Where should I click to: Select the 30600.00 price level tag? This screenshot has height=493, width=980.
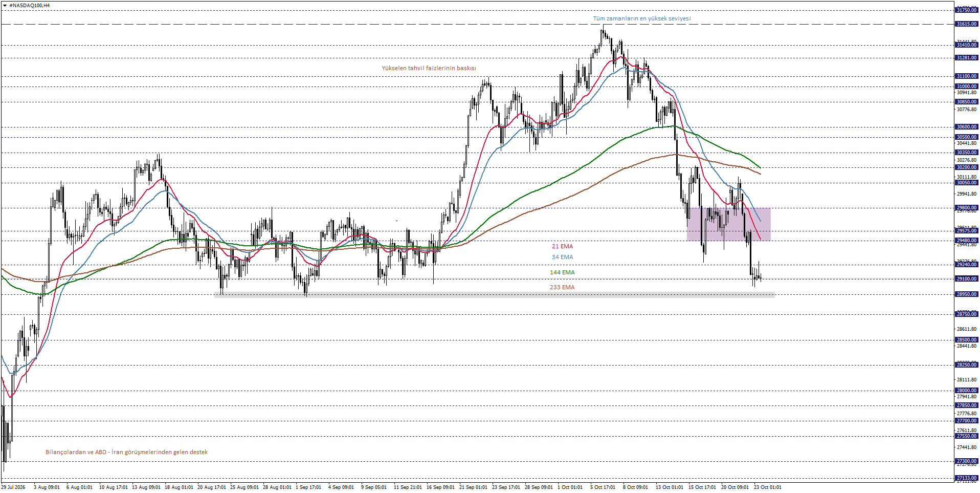click(x=967, y=127)
